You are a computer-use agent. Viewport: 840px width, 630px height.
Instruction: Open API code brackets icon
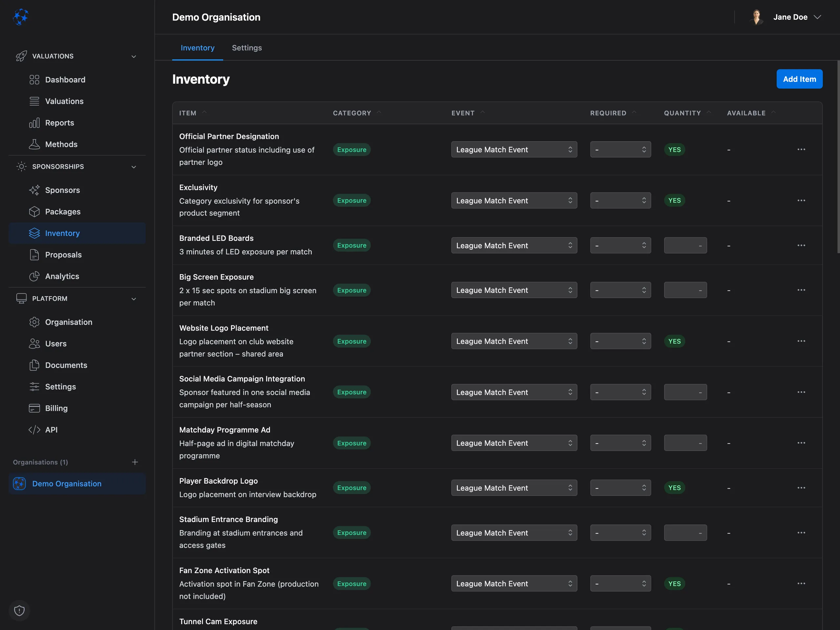34,430
